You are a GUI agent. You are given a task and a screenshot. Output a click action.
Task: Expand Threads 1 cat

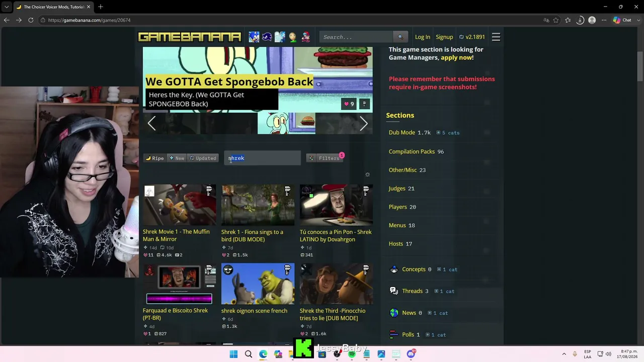444,291
